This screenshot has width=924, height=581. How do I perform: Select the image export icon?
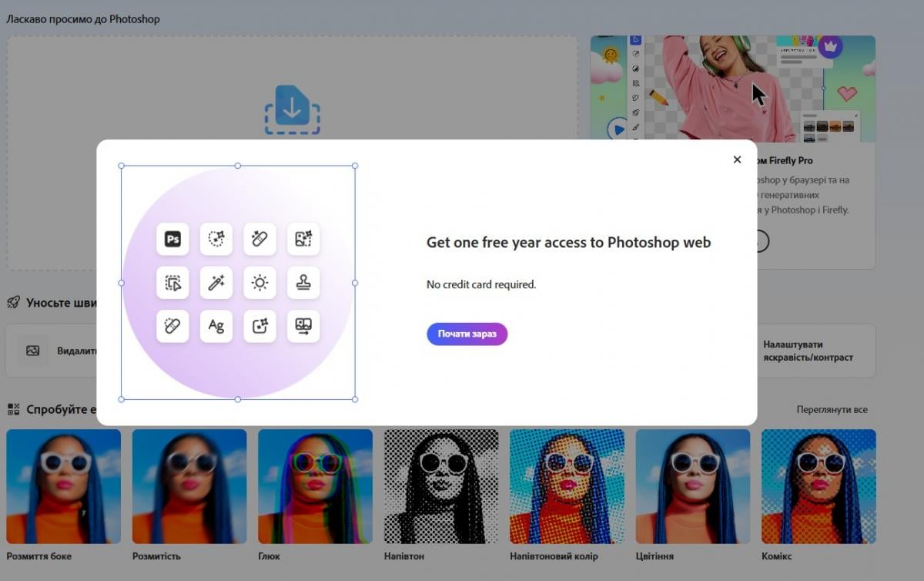[303, 326]
